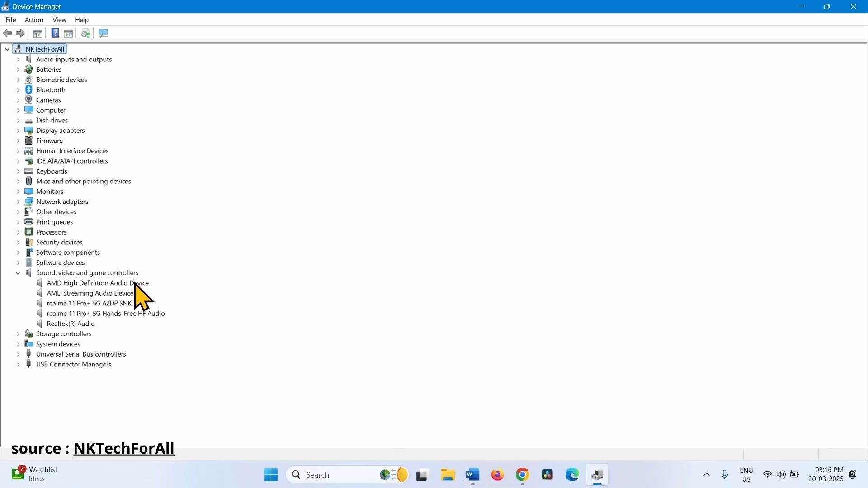The image size is (868, 488).
Task: Open the Watchlist Ideas widget
Action: (x=35, y=475)
